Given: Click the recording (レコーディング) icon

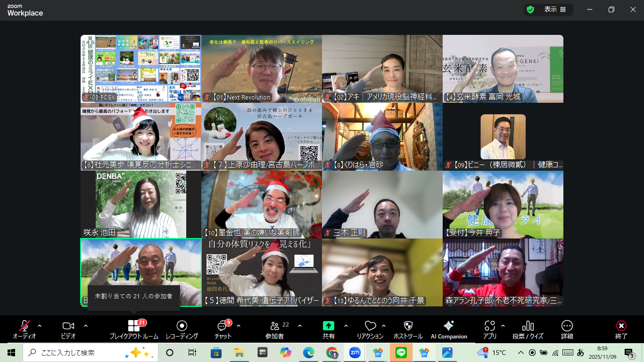Looking at the screenshot, I should tap(182, 326).
